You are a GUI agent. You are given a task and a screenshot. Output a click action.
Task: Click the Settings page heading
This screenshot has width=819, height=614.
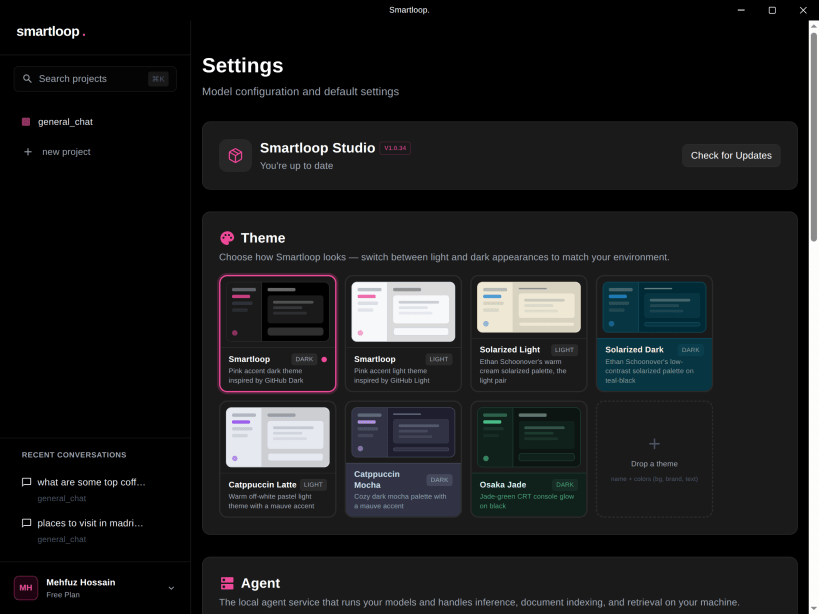(x=243, y=66)
